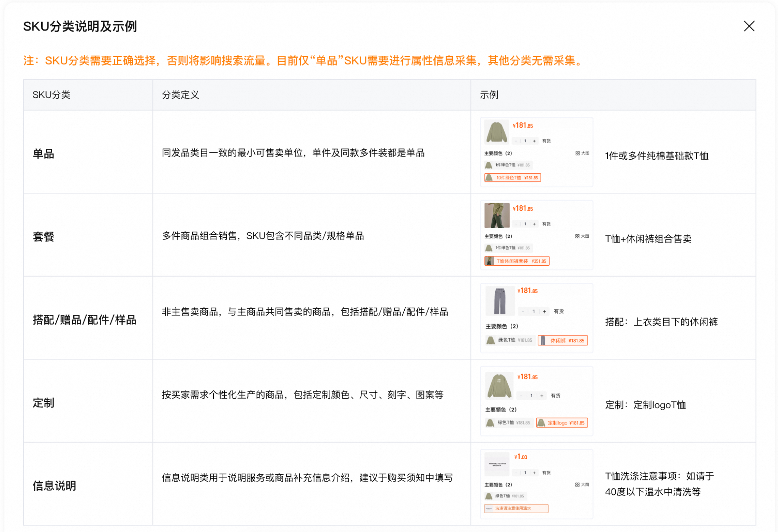The image size is (778, 532).
Task: Select the 绿色T恤 option in 信息说明 example
Action: click(x=505, y=496)
